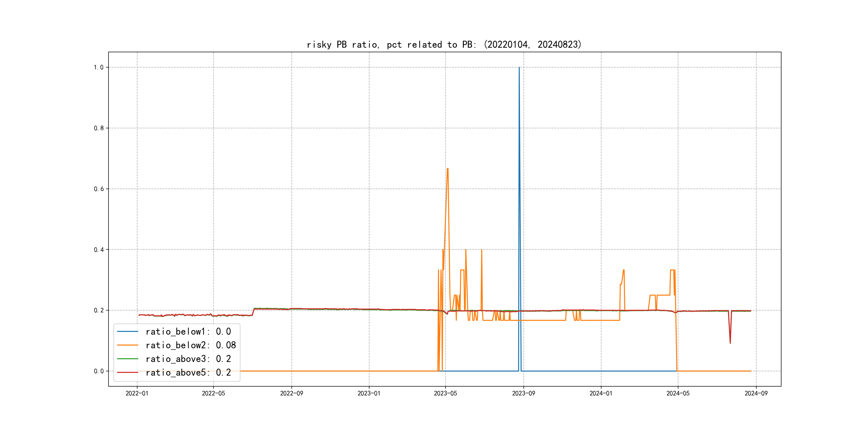Click the 'ratio_below2: 0.08' legend label
Image resolution: width=868 pixels, height=434 pixels.
tap(190, 345)
